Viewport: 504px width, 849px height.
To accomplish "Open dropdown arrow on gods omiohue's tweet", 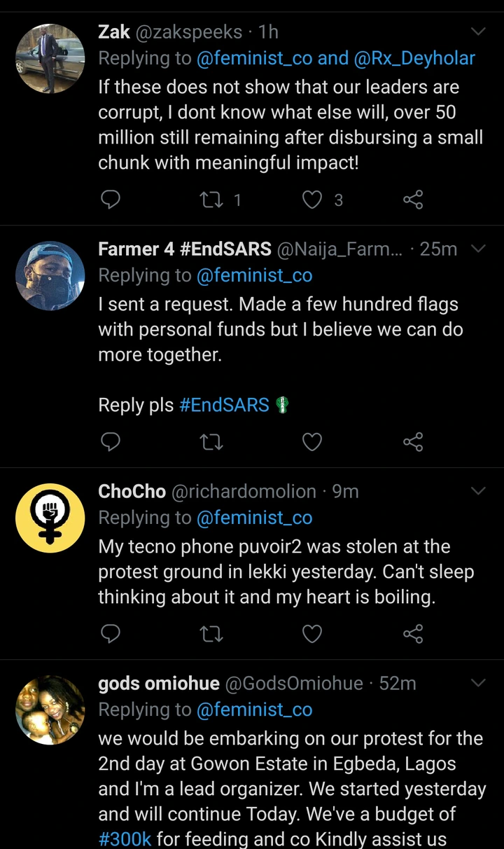I will click(478, 682).
